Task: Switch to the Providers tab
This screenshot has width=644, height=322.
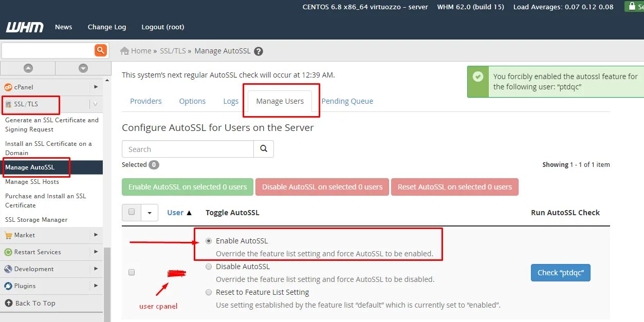Action: tap(146, 101)
